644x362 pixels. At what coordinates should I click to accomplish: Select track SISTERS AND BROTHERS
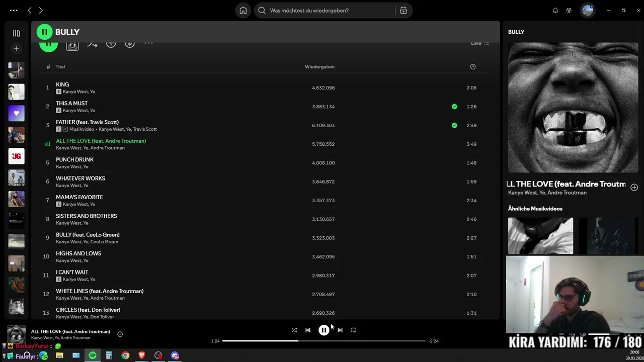point(86,216)
